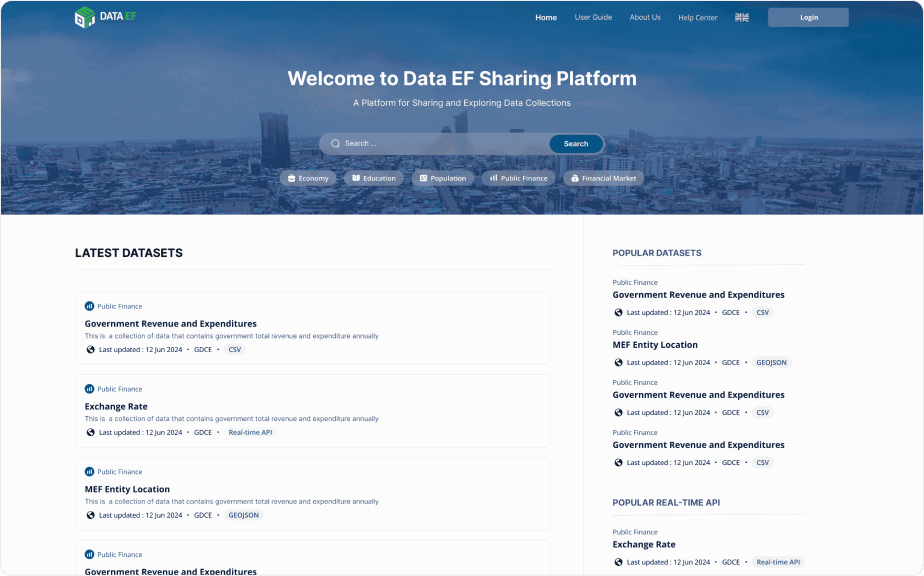Select the Financial Market category chip
Viewport: 924px width, 576px height.
603,178
